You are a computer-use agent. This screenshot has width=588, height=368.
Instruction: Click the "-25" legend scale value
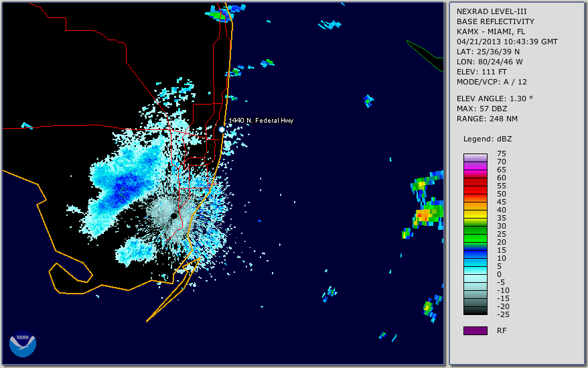(503, 314)
